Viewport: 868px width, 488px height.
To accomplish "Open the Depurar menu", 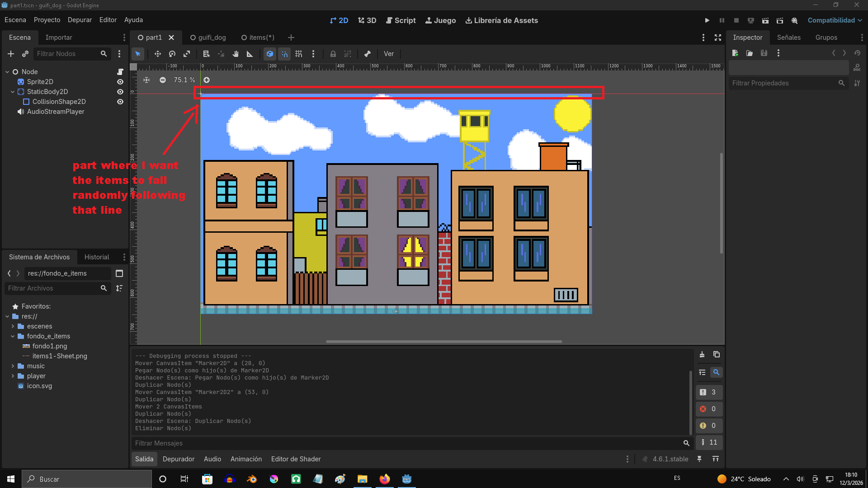I will point(80,20).
